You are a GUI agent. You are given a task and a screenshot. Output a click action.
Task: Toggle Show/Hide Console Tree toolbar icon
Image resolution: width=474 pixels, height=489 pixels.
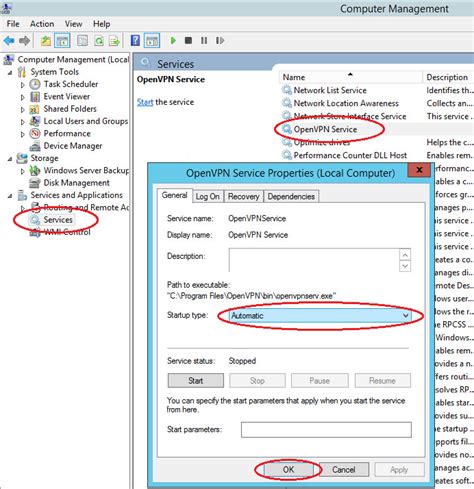point(62,41)
